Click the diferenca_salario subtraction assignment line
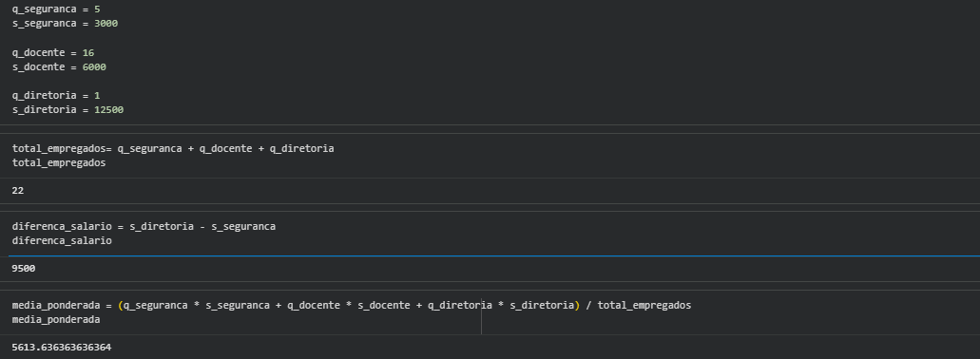The image size is (980, 359). pos(144,226)
